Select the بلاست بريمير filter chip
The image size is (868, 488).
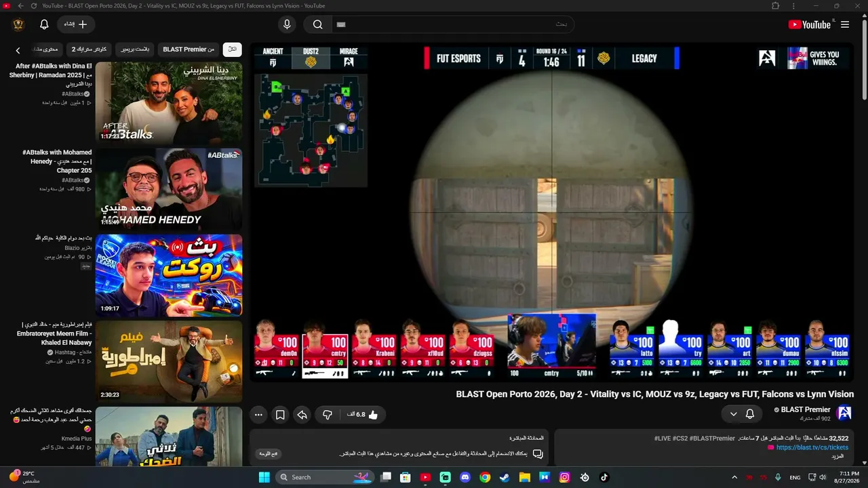click(136, 49)
